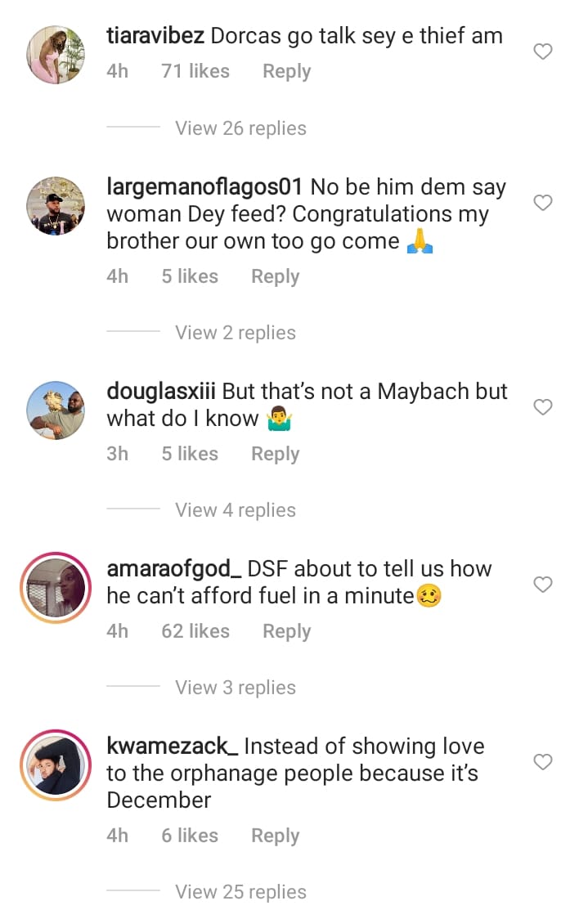Viewport: 588px width, 919px height.
Task: Reply to amaraofgod_'s comment
Action: tap(286, 631)
